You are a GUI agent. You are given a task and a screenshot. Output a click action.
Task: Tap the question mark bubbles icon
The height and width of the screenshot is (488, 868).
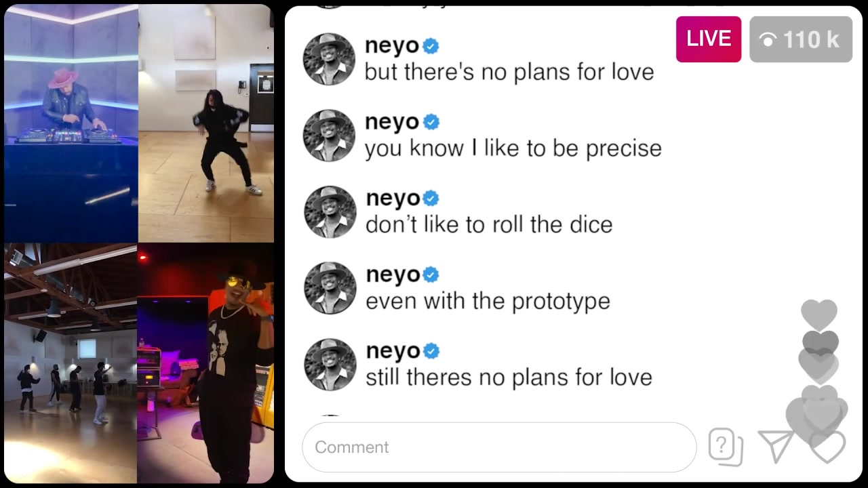click(x=726, y=447)
